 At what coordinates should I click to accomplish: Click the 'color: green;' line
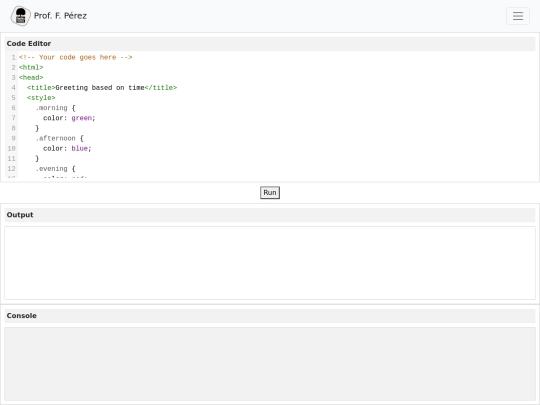tap(69, 118)
